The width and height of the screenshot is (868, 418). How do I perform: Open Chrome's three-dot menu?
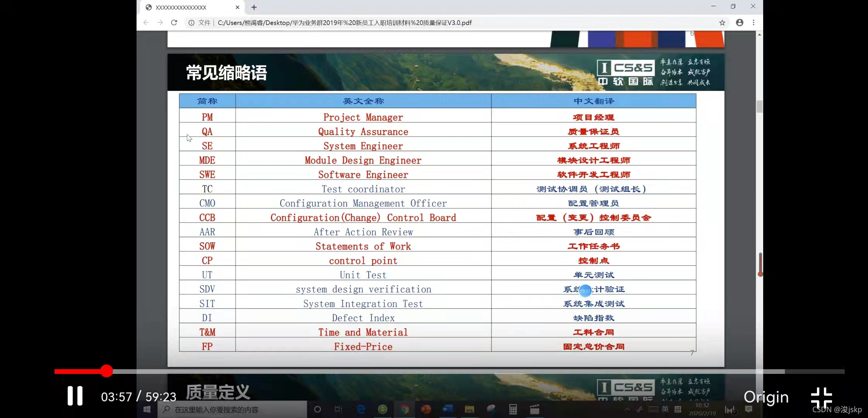pos(754,22)
